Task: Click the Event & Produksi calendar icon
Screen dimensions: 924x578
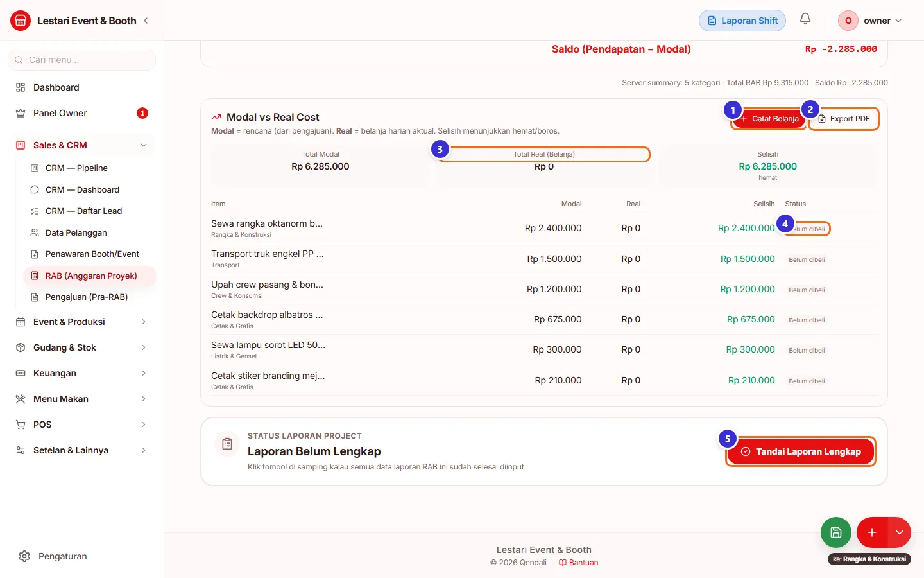Action: pyautogui.click(x=21, y=322)
